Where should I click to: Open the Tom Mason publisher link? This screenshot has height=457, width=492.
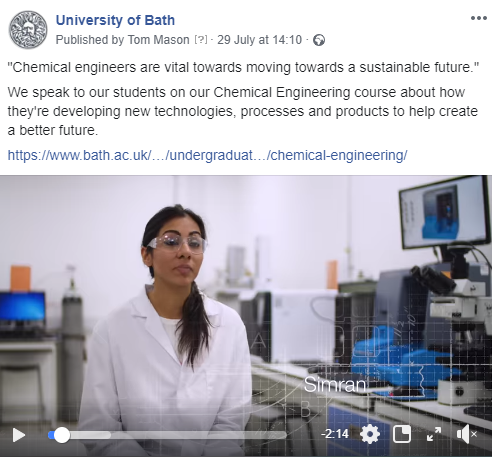click(159, 40)
